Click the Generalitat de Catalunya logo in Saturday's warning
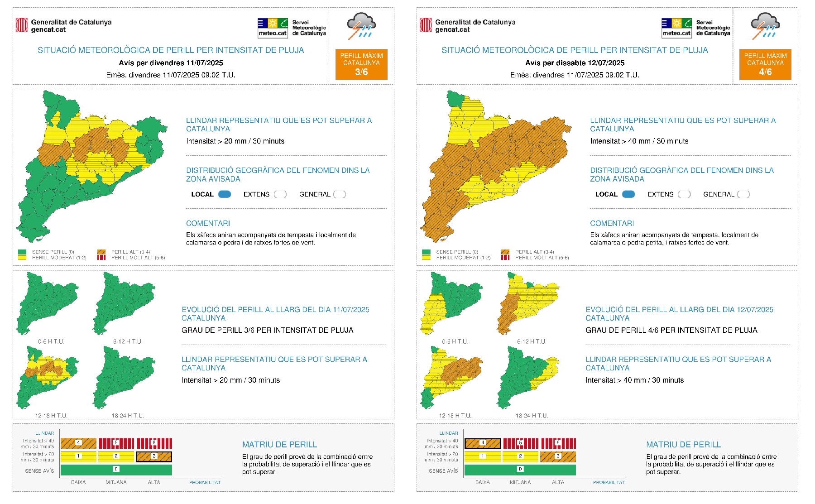 click(x=426, y=25)
